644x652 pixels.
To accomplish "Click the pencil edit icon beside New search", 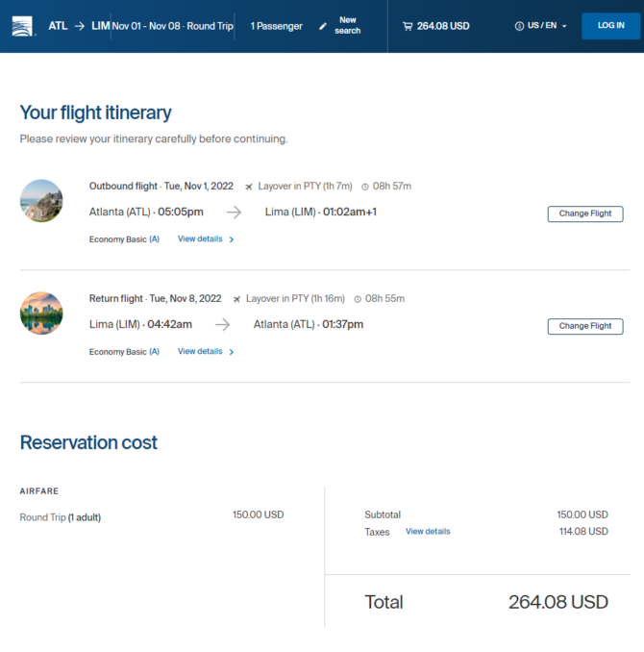I will (323, 26).
